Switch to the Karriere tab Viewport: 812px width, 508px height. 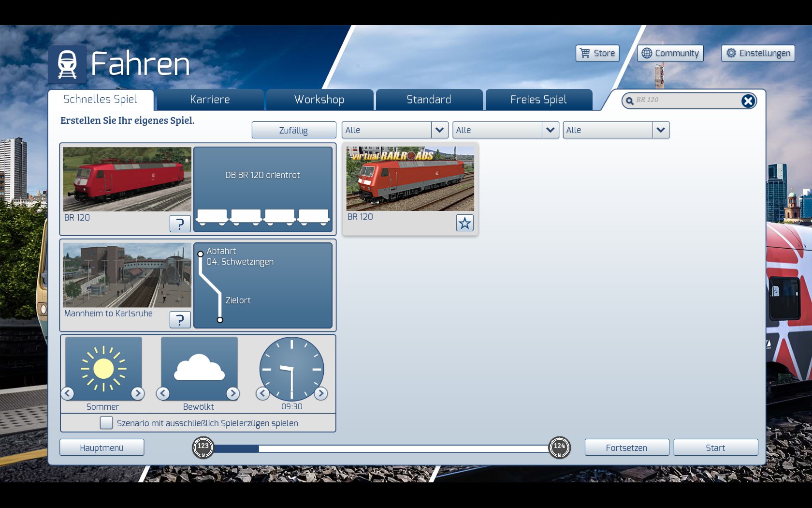[210, 100]
